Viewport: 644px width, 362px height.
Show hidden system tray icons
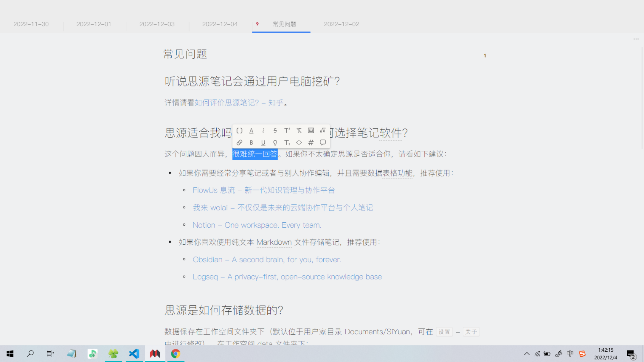pyautogui.click(x=527, y=354)
